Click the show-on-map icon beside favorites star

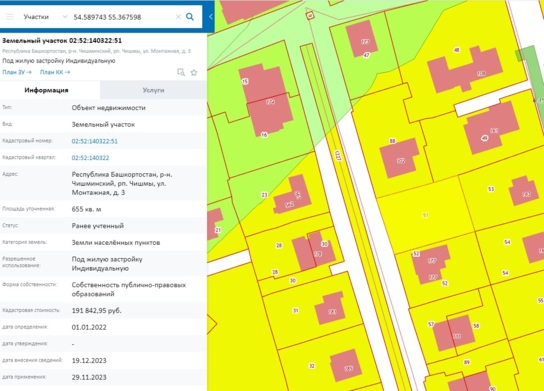point(181,72)
